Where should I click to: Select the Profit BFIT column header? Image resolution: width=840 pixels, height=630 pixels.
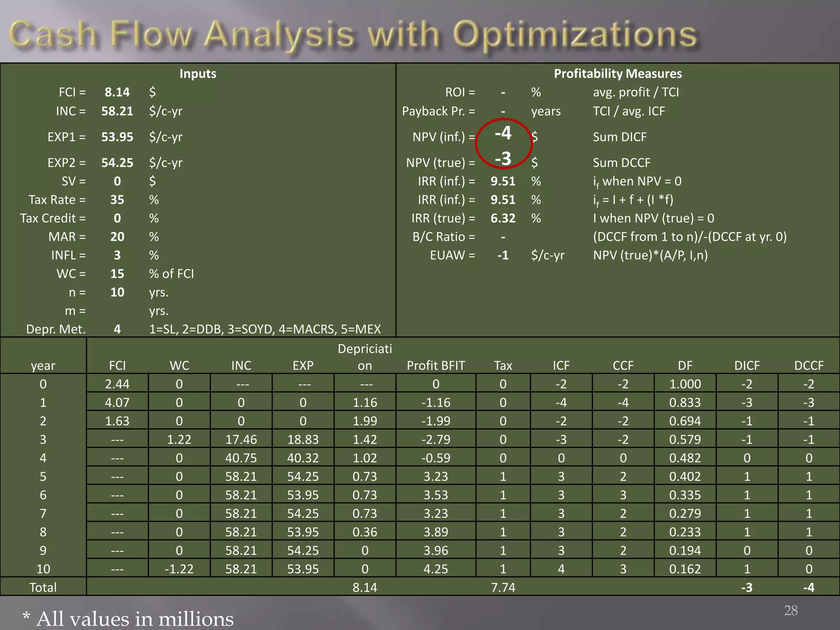coord(436,365)
